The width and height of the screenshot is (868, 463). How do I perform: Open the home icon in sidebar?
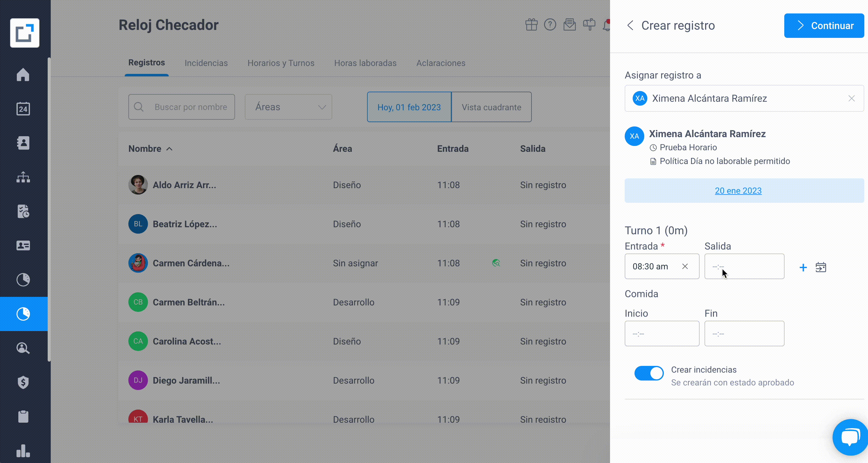coord(23,75)
